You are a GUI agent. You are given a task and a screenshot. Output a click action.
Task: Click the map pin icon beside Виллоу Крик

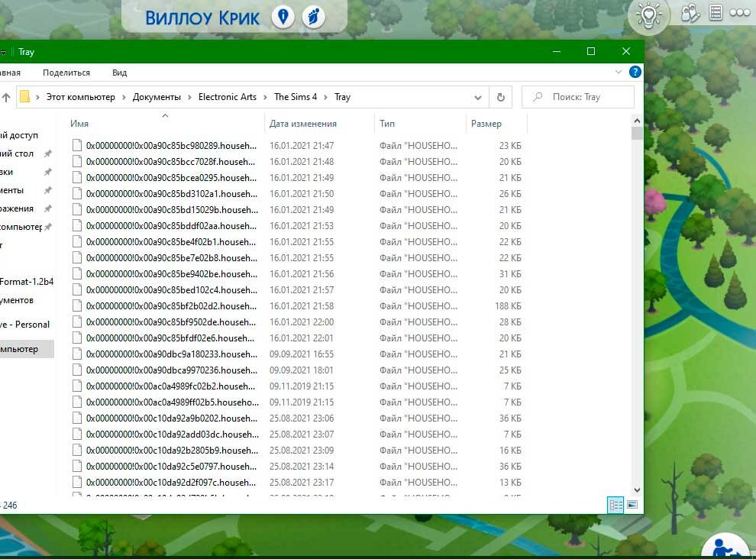(283, 18)
